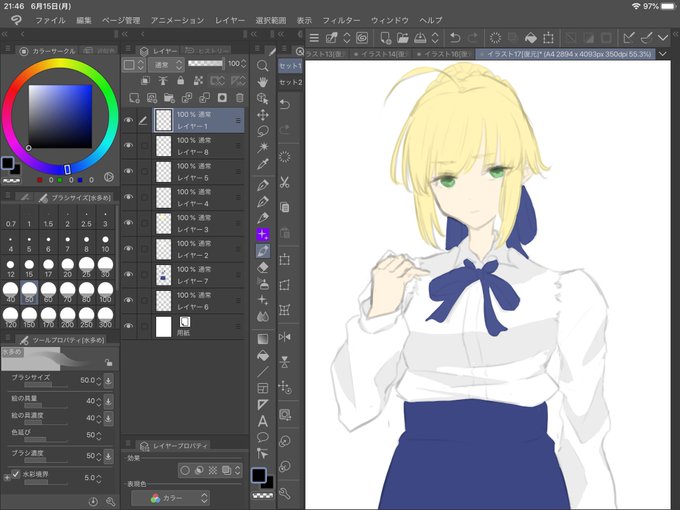Image resolution: width=680 pixels, height=510 pixels.
Task: Lock the layer with the padlock icon
Action: tap(180, 81)
